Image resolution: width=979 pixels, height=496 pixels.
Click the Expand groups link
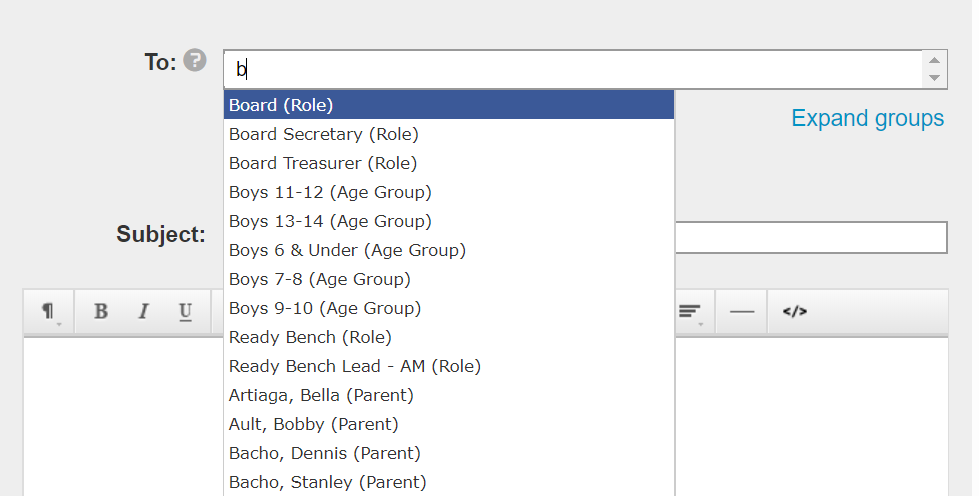(x=867, y=118)
